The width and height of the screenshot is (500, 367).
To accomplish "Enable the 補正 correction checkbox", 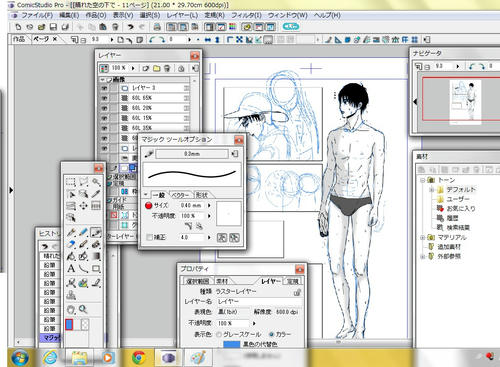I will [149, 237].
